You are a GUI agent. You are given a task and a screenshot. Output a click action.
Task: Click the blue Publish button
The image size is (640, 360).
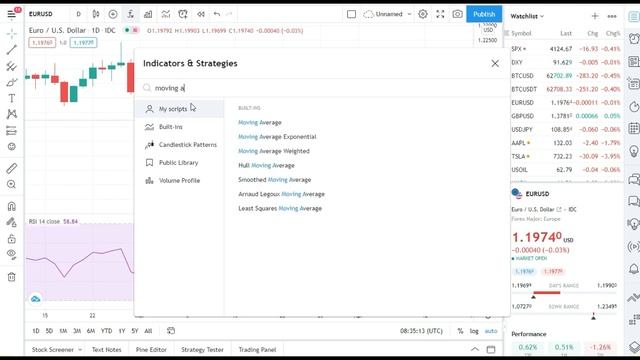[484, 14]
